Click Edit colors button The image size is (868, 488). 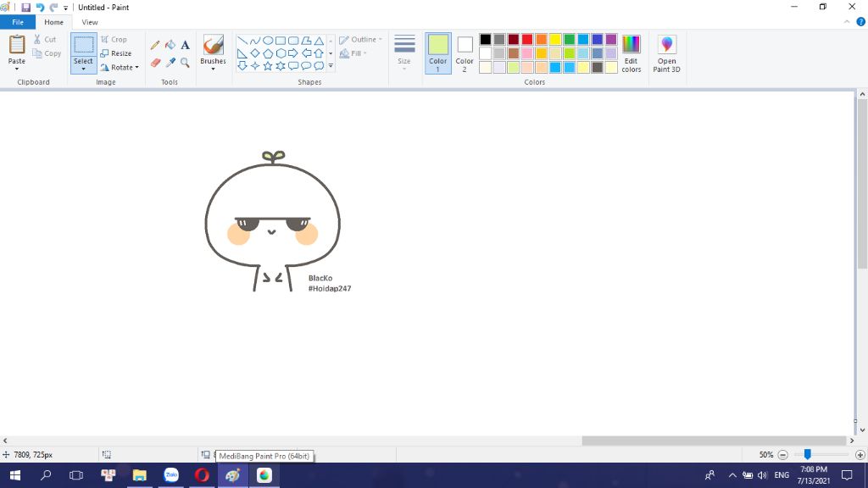[631, 53]
